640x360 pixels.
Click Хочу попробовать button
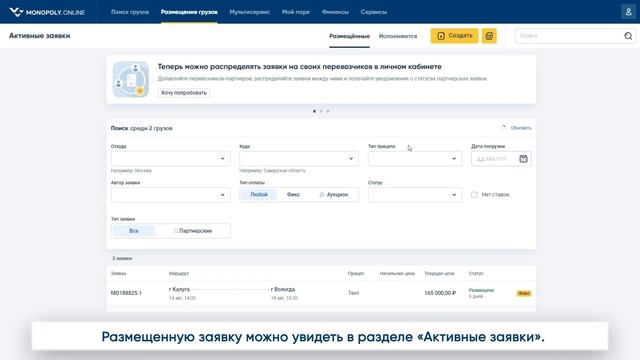pos(184,93)
